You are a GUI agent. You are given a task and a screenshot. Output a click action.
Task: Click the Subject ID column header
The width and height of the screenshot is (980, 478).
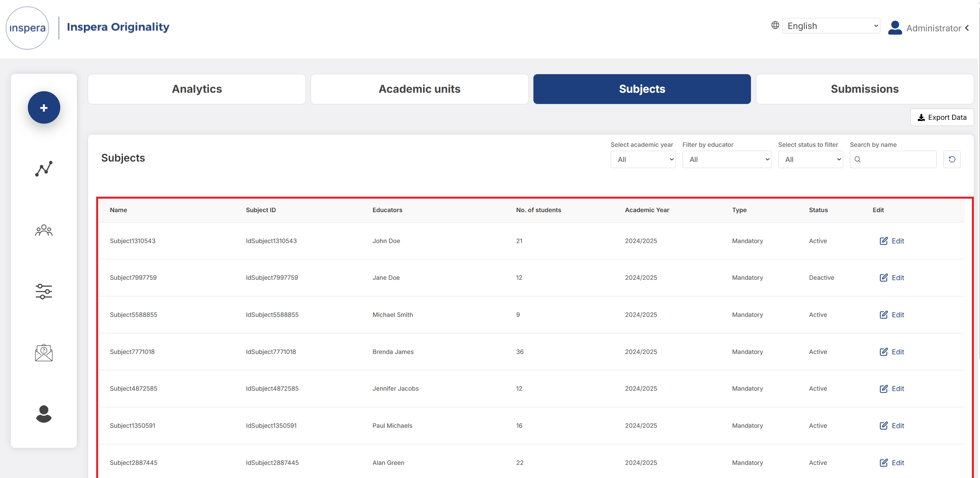[261, 210]
